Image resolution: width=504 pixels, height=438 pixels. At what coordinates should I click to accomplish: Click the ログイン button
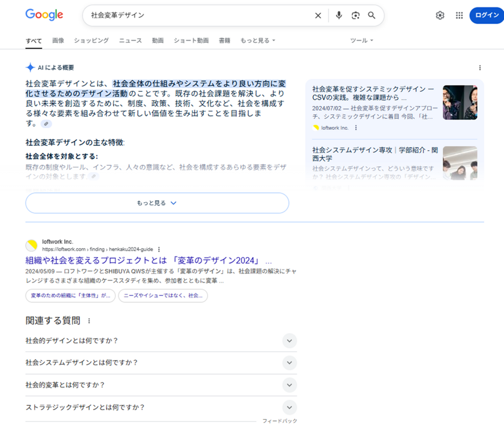(487, 15)
